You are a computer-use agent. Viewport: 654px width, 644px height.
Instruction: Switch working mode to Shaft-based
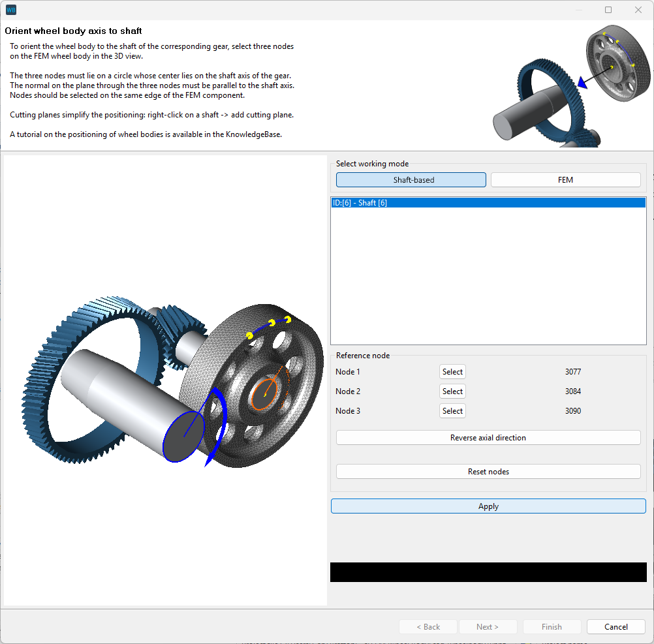tap(411, 180)
